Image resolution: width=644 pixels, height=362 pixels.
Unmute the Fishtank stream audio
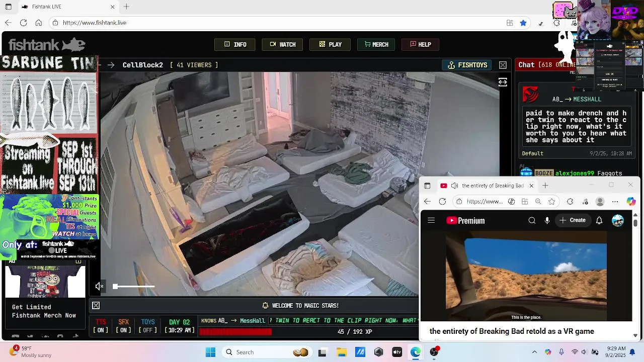click(x=99, y=287)
